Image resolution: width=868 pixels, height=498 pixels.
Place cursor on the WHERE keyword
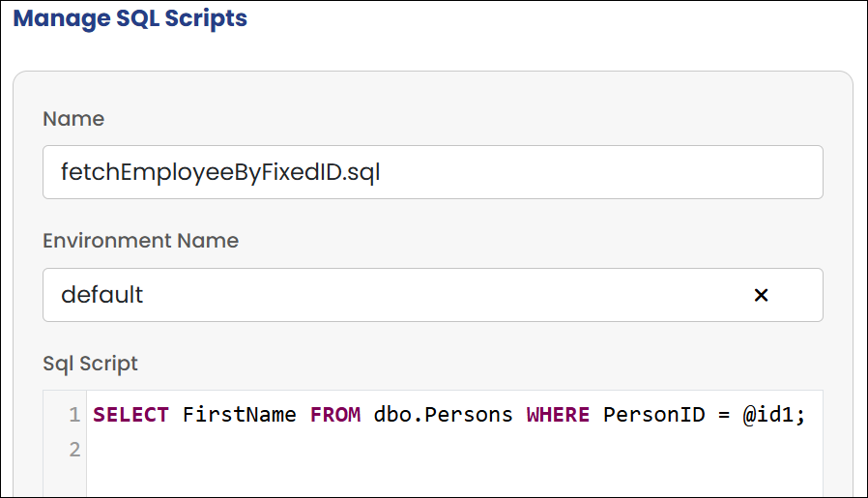[x=558, y=415]
